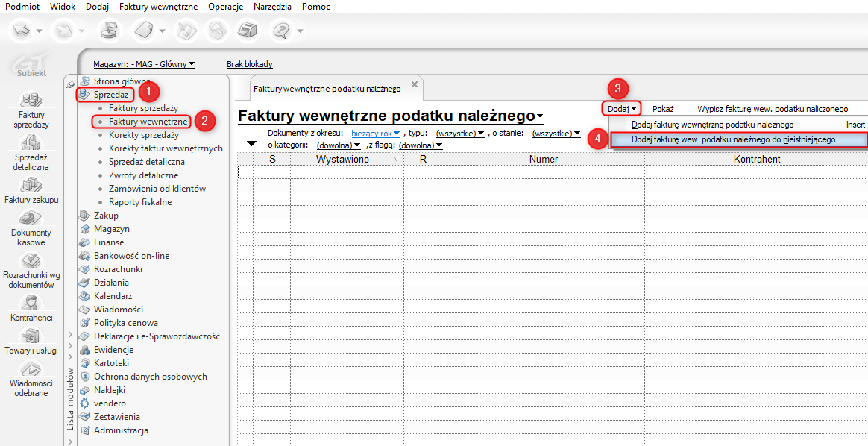868x446 pixels.
Task: Open the Dodaj menu in menu bar
Action: [x=98, y=7]
